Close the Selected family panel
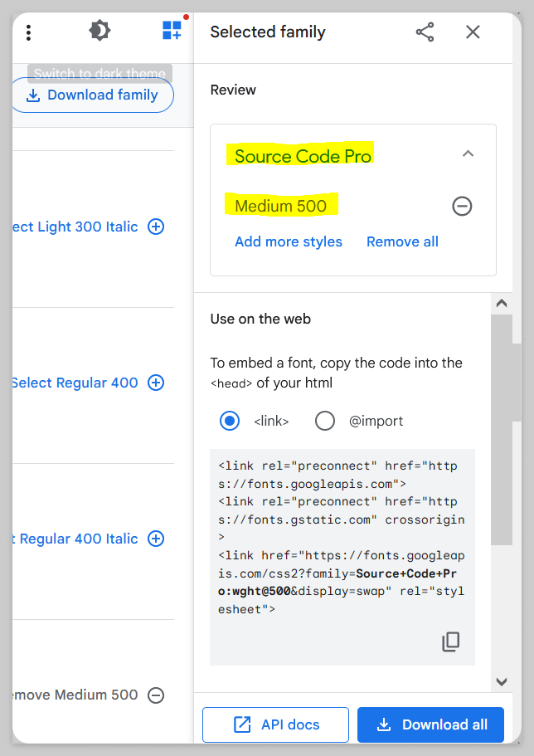This screenshot has width=534, height=756. pos(473,32)
